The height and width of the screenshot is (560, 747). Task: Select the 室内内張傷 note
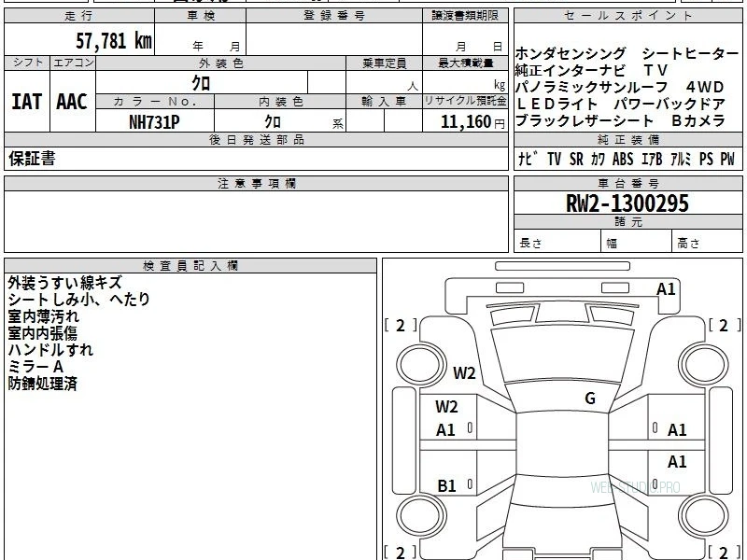click(x=42, y=333)
